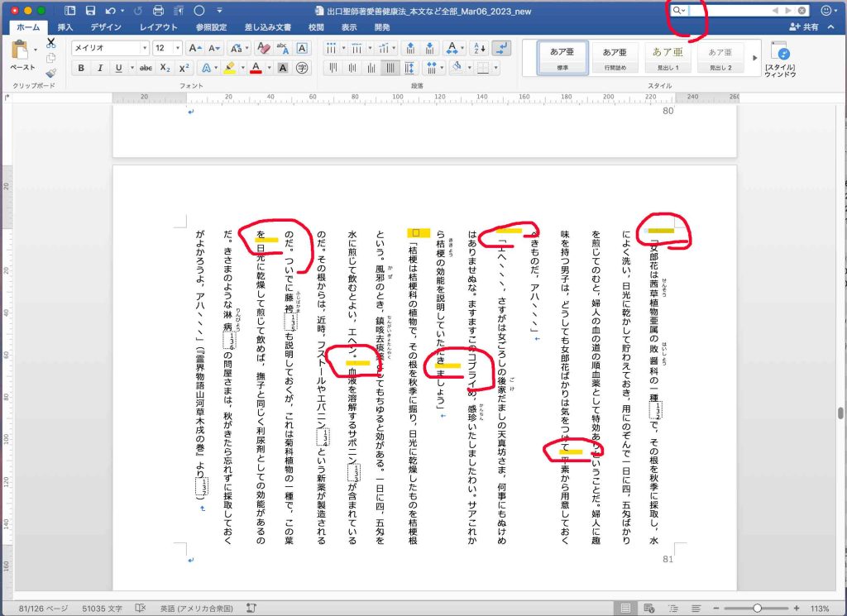This screenshot has height=616, width=847.
Task: Click the zoom slider handle
Action: tap(758, 609)
